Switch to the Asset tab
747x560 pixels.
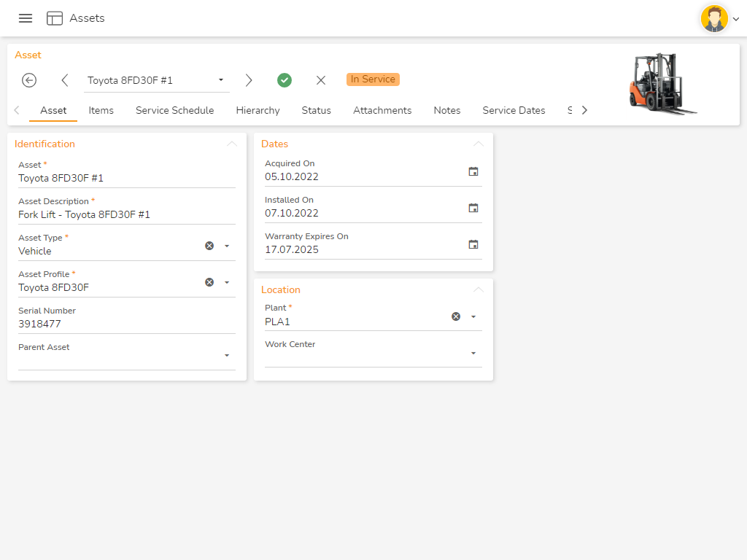point(53,111)
